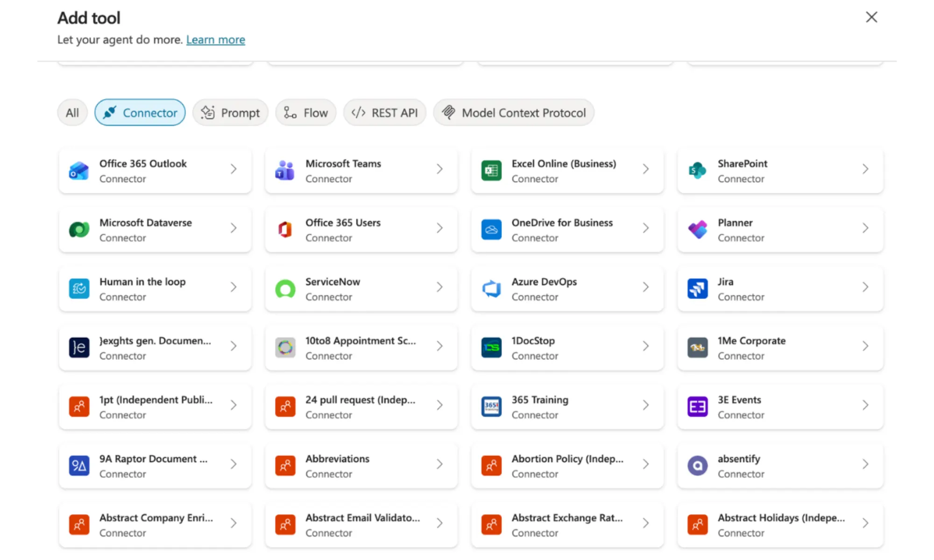Select the "Abbreviations" connector label
The width and height of the screenshot is (934, 560).
point(338,459)
